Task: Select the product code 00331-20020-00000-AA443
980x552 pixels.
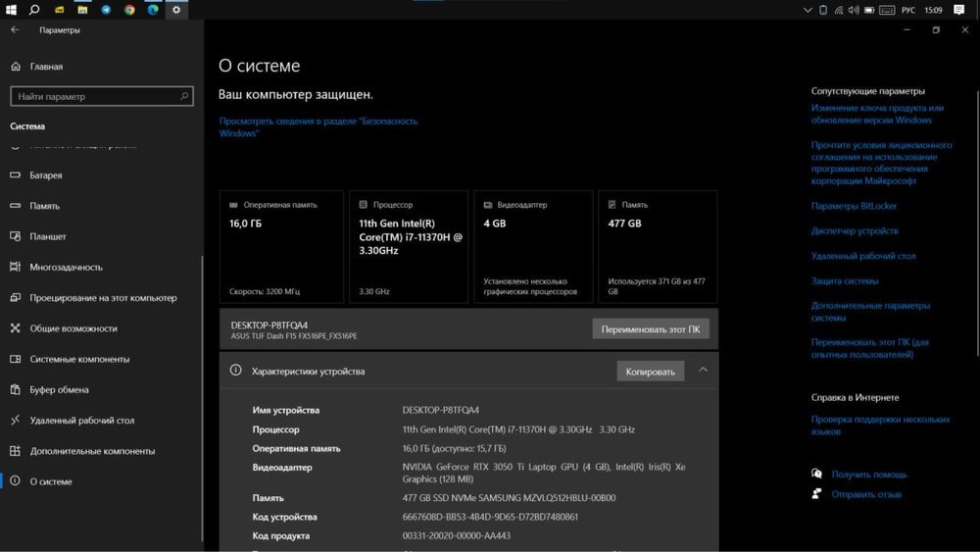Action: 457,535
